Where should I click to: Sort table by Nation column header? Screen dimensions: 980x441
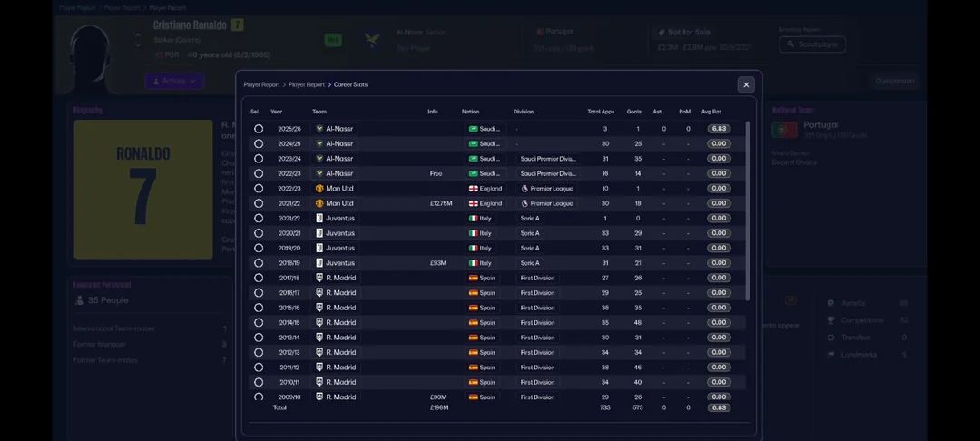click(471, 112)
